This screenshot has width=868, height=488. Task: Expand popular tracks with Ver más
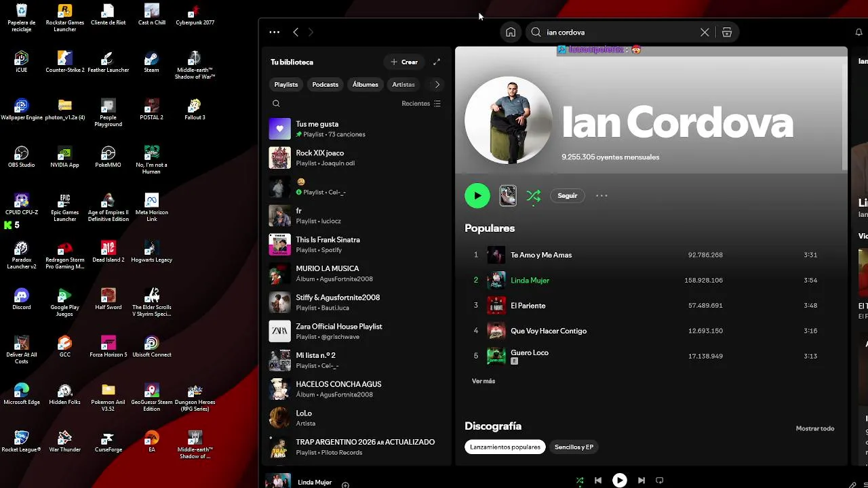[x=484, y=382]
